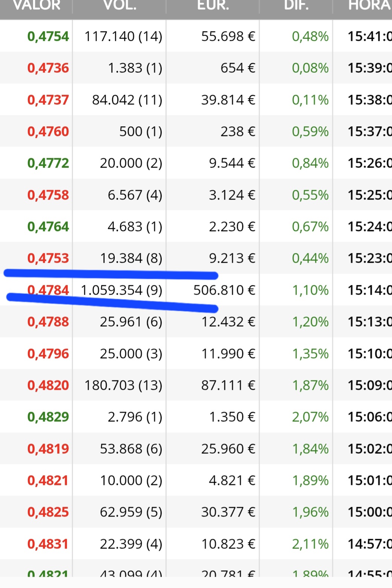Viewport: 392px width, 588px height.
Task: Select the EUR. column header
Action: tap(213, 5)
